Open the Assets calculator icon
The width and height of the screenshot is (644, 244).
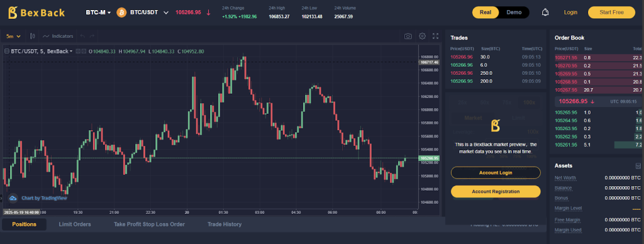(x=638, y=166)
